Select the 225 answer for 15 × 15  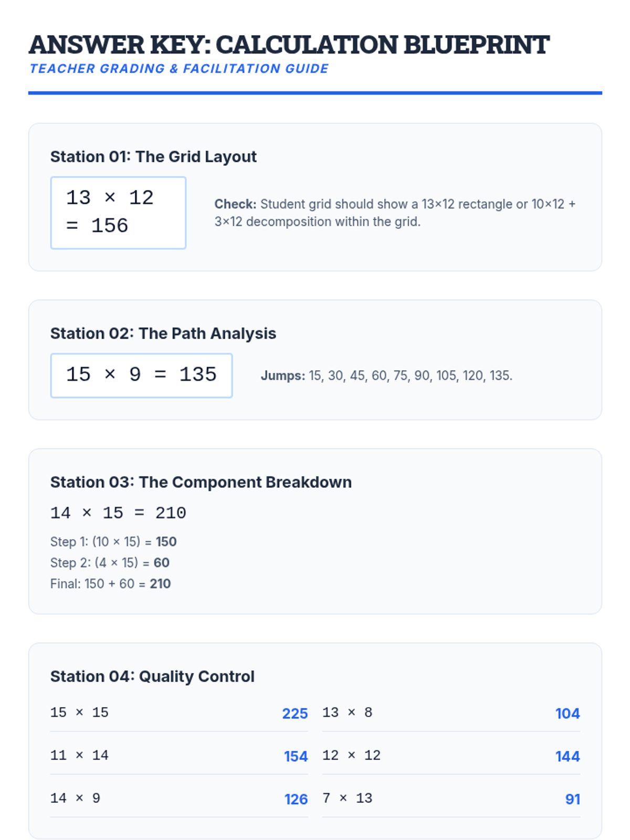[295, 713]
